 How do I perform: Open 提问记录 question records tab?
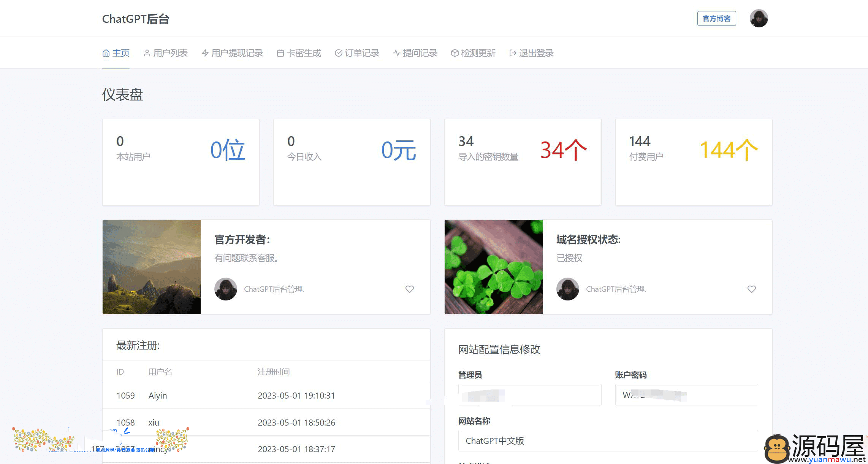(415, 53)
